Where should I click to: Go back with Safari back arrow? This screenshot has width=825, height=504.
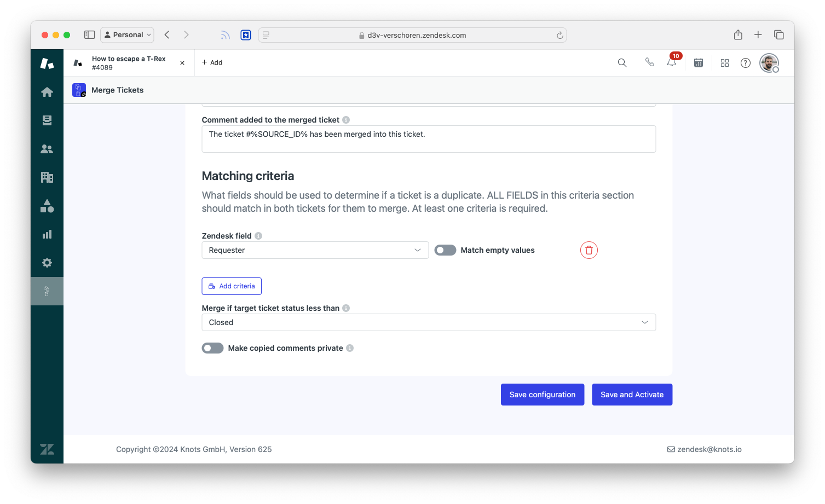click(167, 35)
